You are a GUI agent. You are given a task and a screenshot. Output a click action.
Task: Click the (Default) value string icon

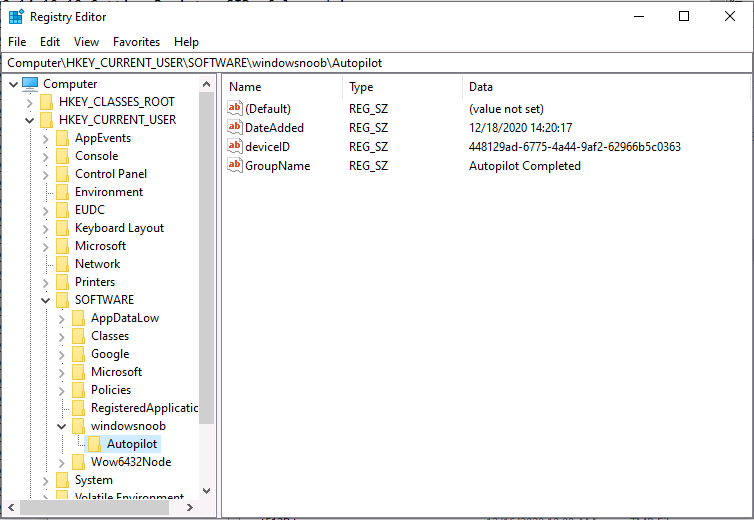(235, 108)
